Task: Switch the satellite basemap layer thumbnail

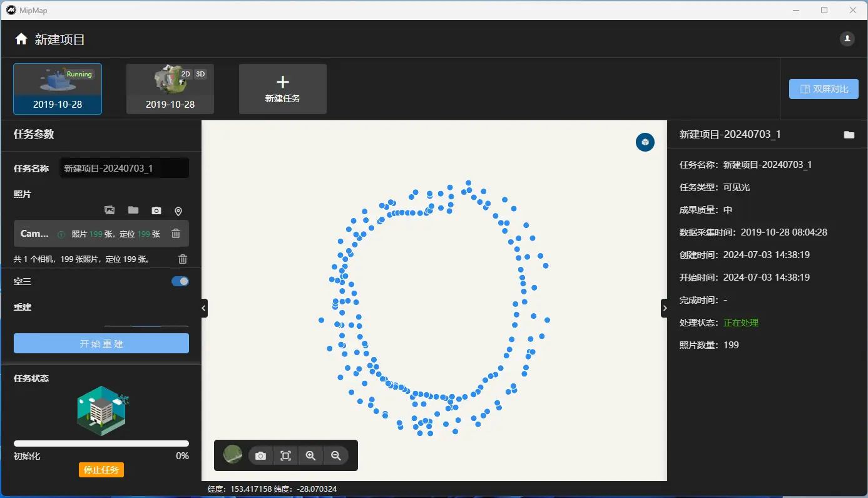Action: 233,455
